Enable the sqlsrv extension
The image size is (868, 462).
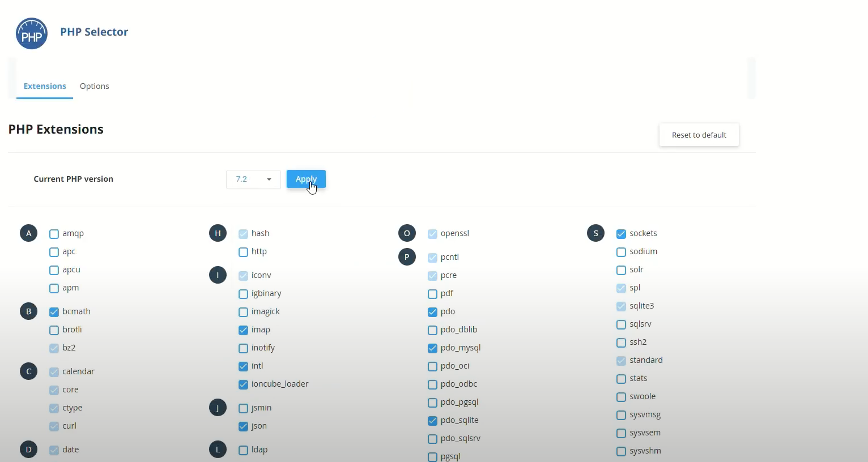(x=621, y=324)
